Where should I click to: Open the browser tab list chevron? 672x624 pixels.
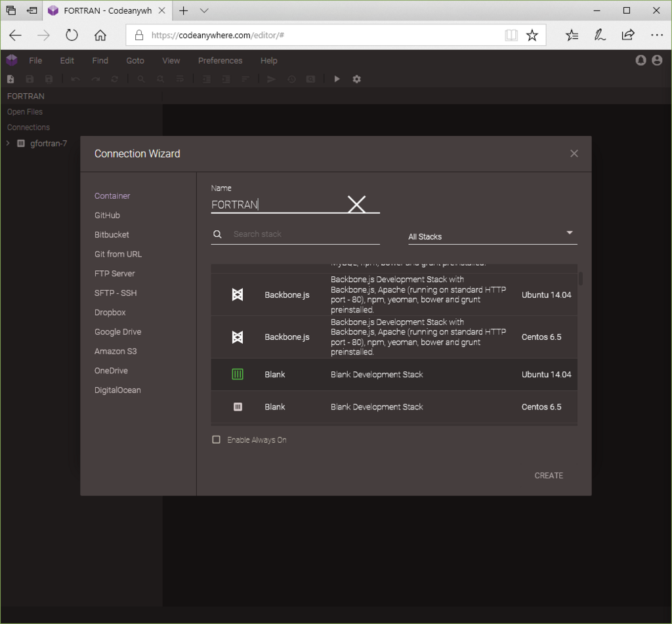205,10
